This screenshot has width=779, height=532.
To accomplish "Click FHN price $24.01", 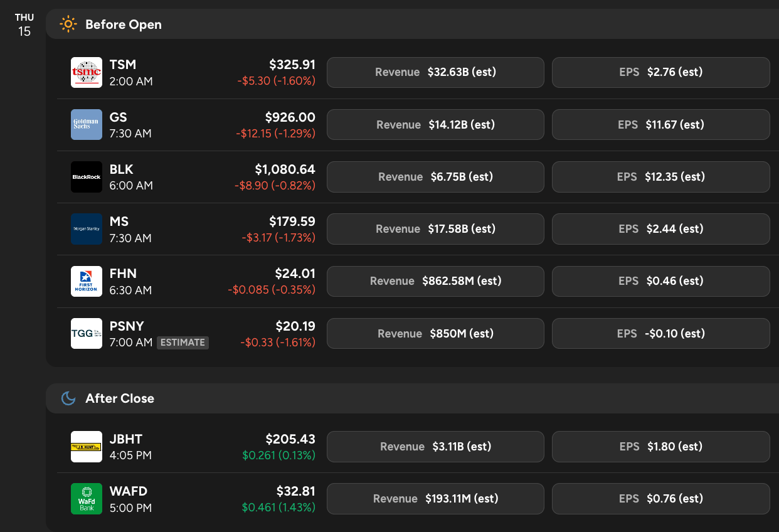I will pos(295,274).
